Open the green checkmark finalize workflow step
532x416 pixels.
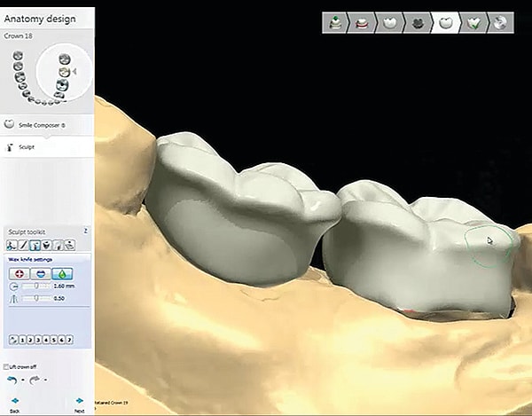click(474, 23)
